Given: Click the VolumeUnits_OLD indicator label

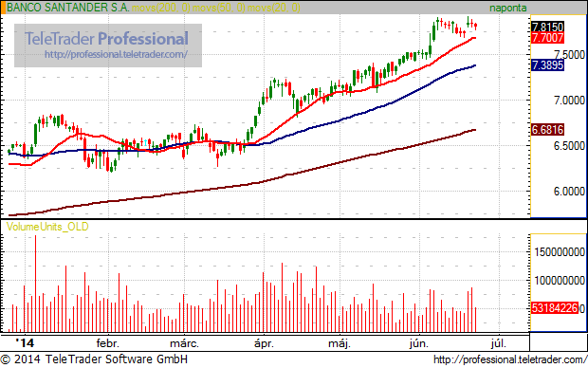Looking at the screenshot, I should point(47,227).
